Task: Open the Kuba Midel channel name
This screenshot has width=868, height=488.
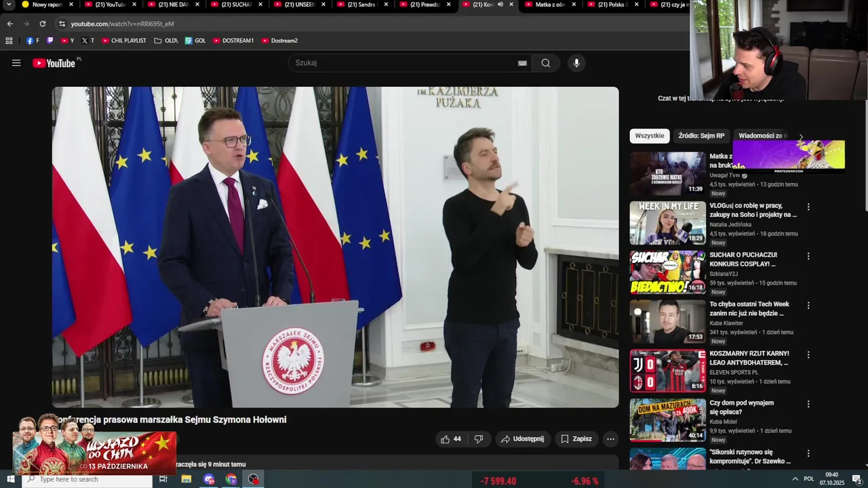Action: (x=723, y=422)
